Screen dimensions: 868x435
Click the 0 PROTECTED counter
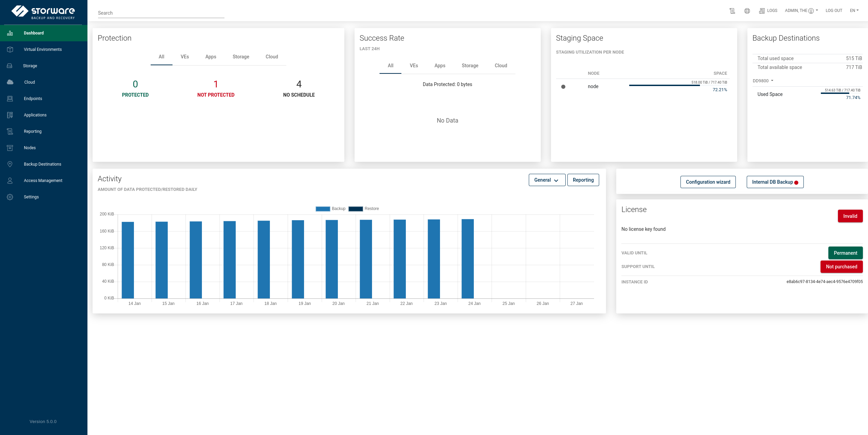pyautogui.click(x=135, y=88)
